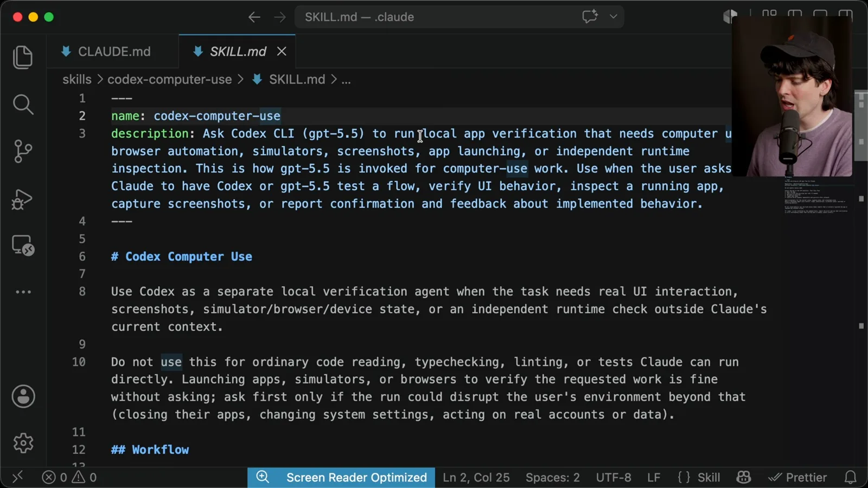Open the errors and warnings count

pyautogui.click(x=70, y=478)
